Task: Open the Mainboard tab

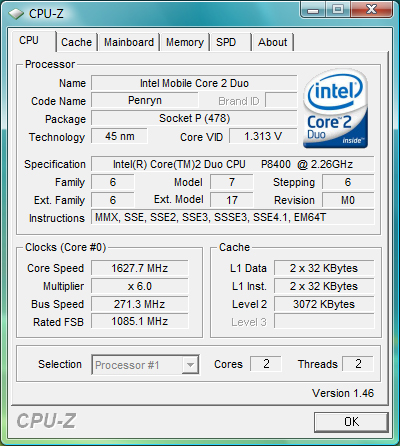Action: pos(129,42)
